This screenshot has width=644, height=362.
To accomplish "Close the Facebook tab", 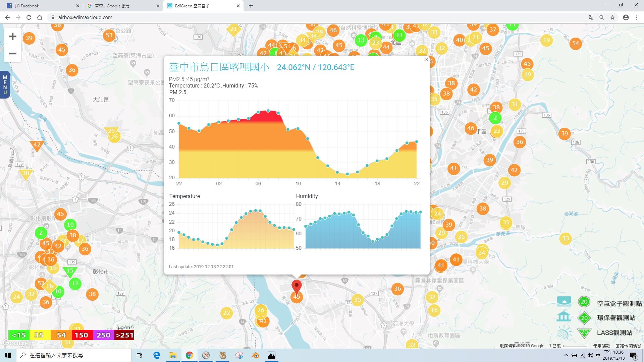I will pyautogui.click(x=77, y=6).
